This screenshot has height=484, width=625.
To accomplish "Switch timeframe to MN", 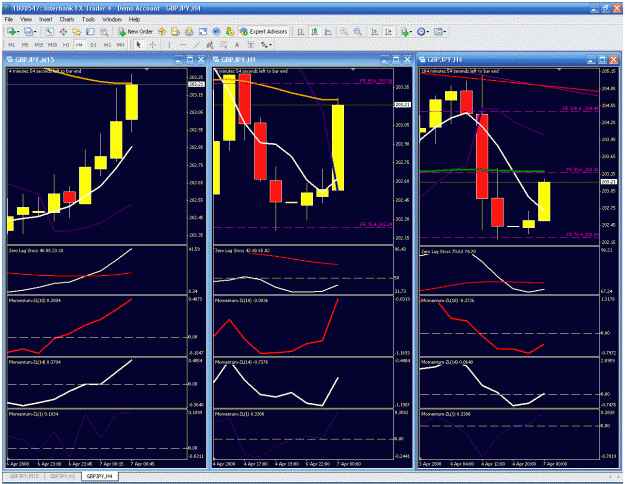I will pyautogui.click(x=120, y=45).
